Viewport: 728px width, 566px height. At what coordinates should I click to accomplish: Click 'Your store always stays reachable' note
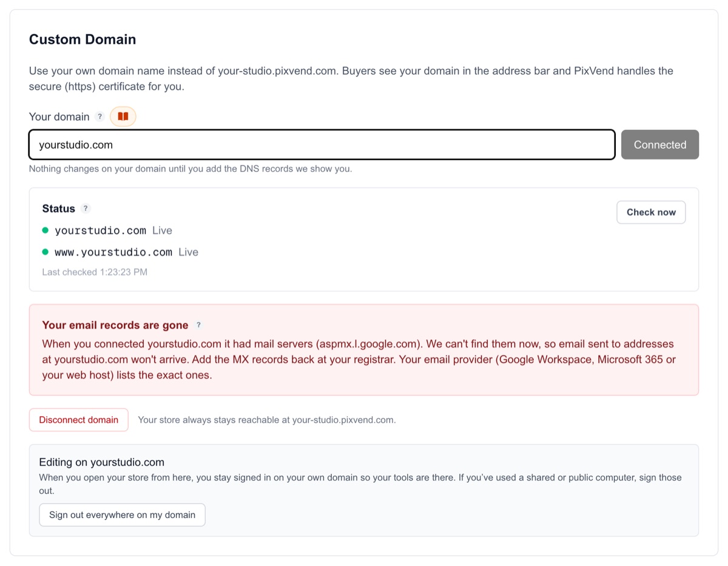click(267, 420)
